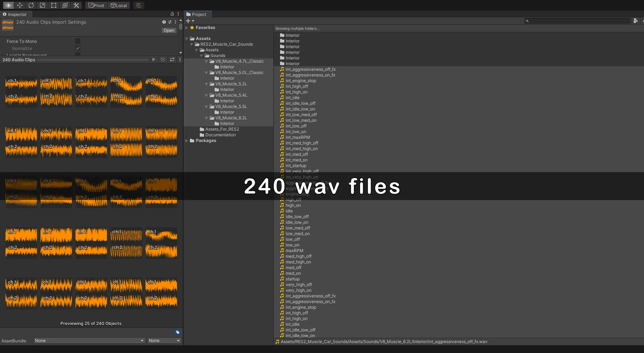Viewport: 644px width, 353px height.
Task: Open the AssetBundle None dropdown
Action: tap(89, 341)
